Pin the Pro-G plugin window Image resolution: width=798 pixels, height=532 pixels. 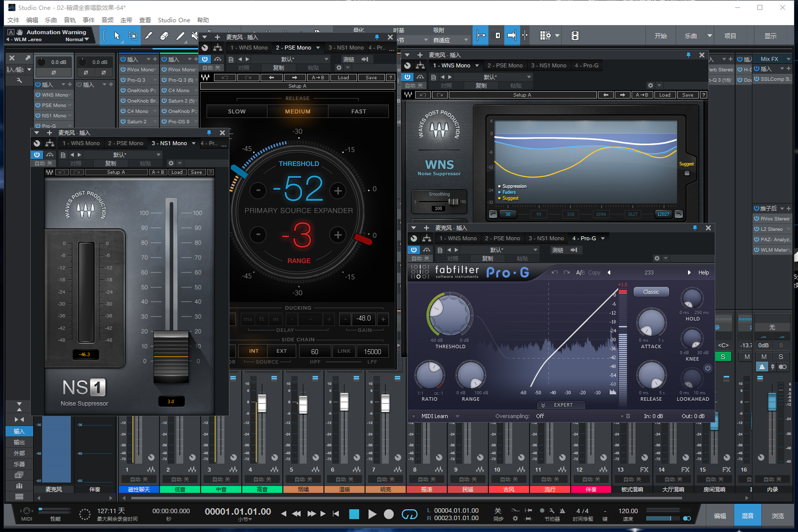(x=694, y=228)
